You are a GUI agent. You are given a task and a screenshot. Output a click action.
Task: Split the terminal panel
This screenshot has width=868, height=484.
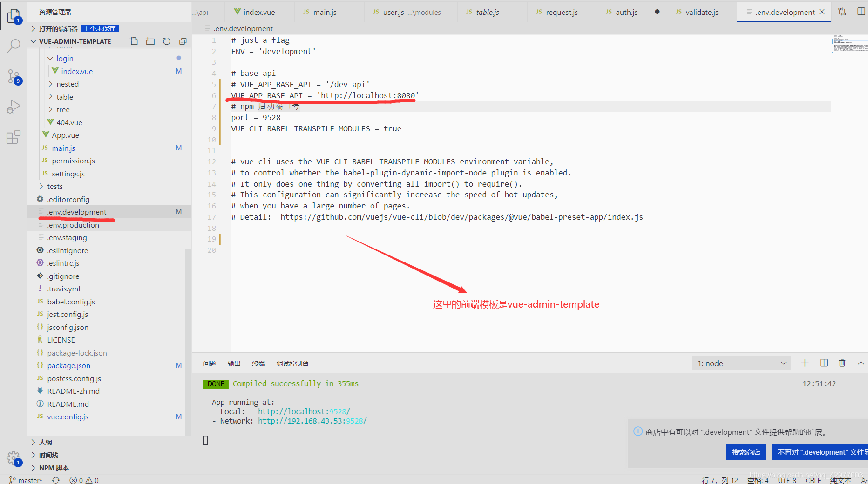point(824,363)
